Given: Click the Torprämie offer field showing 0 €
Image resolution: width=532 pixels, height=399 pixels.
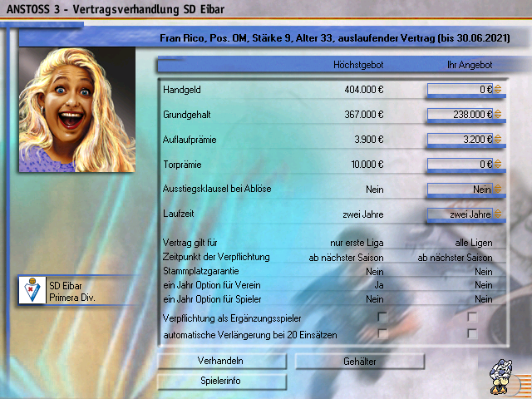Looking at the screenshot, I should pyautogui.click(x=460, y=165).
